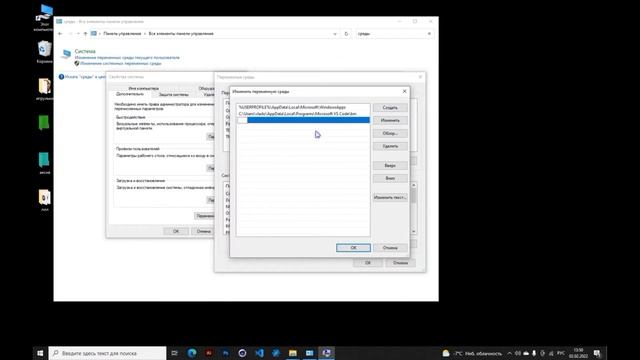The width and height of the screenshot is (640, 360).
Task: Click the Создать button in path editor
Action: click(x=390, y=107)
